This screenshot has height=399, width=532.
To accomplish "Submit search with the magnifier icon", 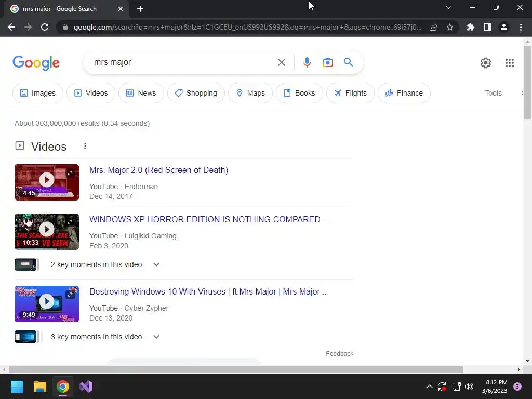I will coord(348,62).
